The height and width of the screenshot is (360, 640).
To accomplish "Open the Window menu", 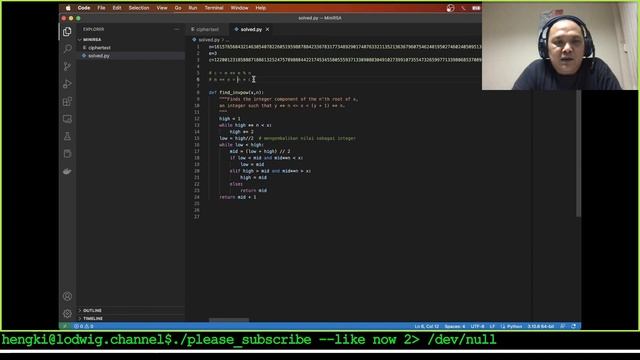I will 239,8.
